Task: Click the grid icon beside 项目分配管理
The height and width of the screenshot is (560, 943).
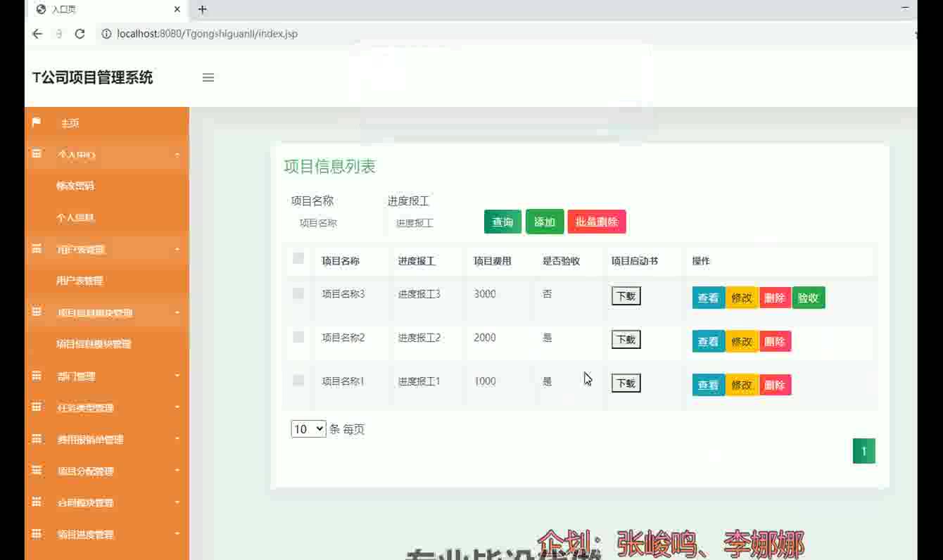Action: click(x=37, y=471)
